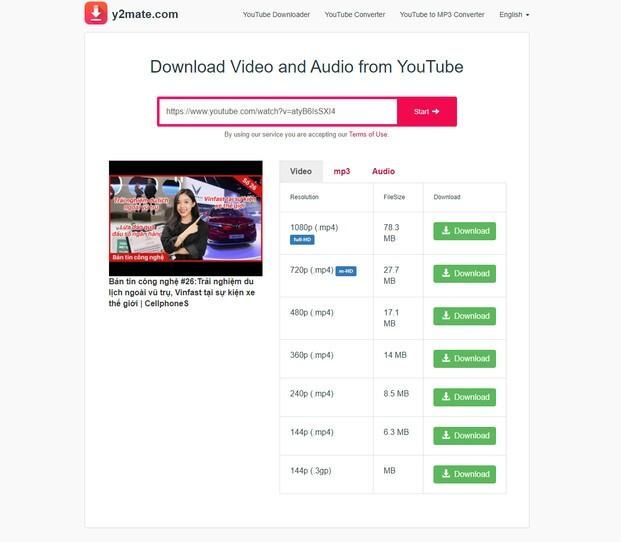Click the y2mate.com site name text
The height and width of the screenshot is (542, 621).
(145, 14)
